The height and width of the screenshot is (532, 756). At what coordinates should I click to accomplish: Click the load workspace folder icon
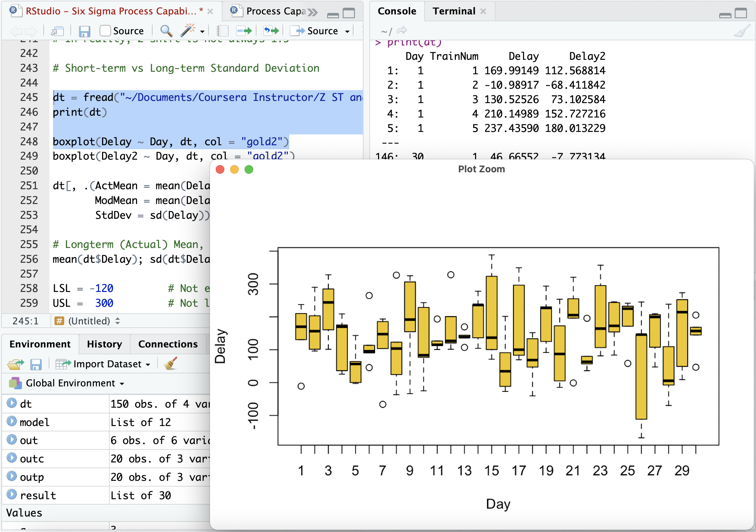[15, 364]
